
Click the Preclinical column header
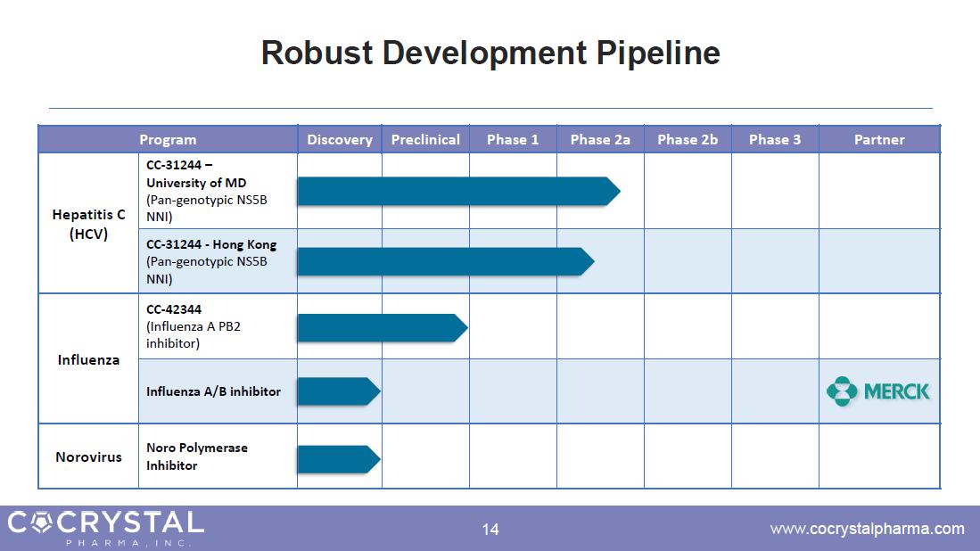coord(425,139)
